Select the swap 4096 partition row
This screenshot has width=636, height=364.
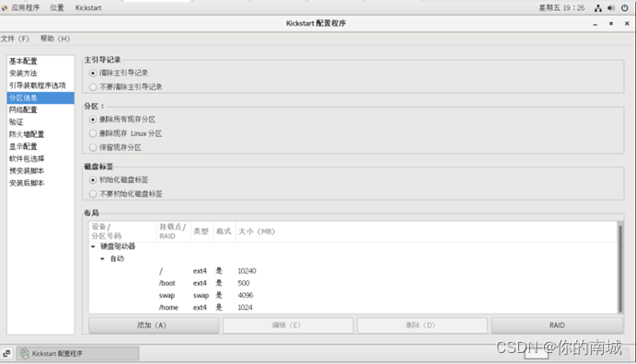pyautogui.click(x=353, y=295)
